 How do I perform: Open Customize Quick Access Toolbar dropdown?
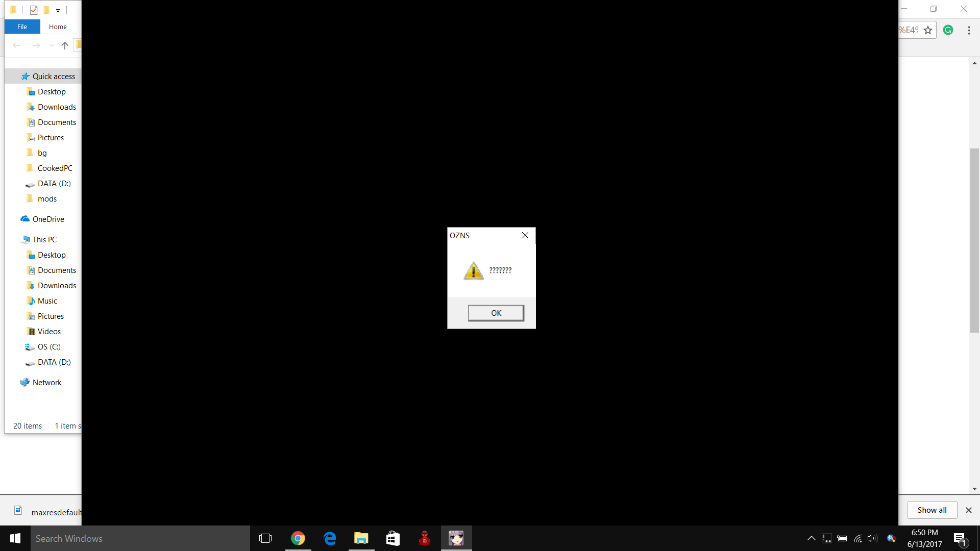tap(58, 10)
